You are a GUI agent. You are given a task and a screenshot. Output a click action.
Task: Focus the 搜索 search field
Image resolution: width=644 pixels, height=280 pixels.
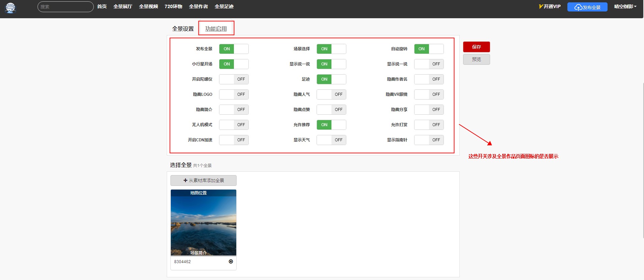click(65, 7)
